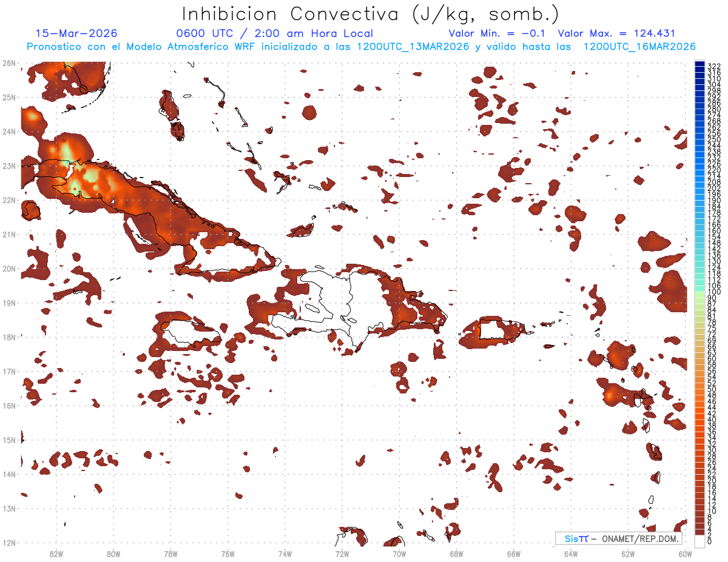Viewport: 728px width, 562px height.
Task: Click the '20N' latitude label
Action: click(9, 269)
